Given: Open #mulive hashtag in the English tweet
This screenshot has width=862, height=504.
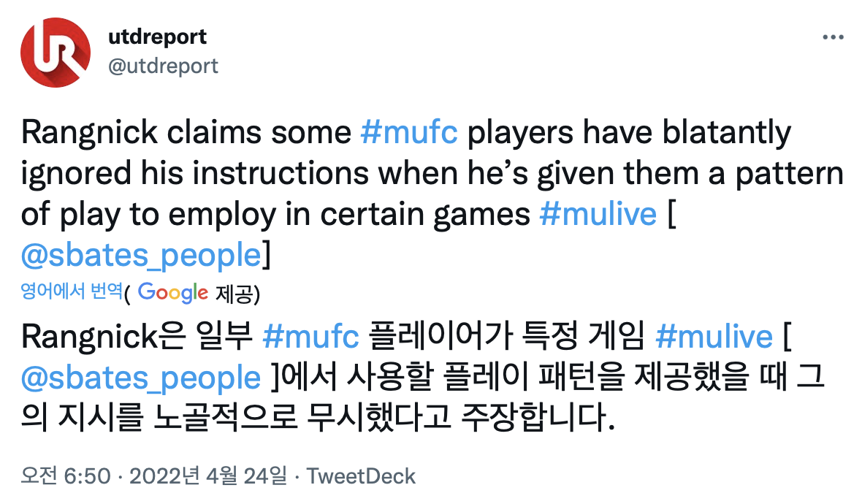Looking at the screenshot, I should coord(598,215).
